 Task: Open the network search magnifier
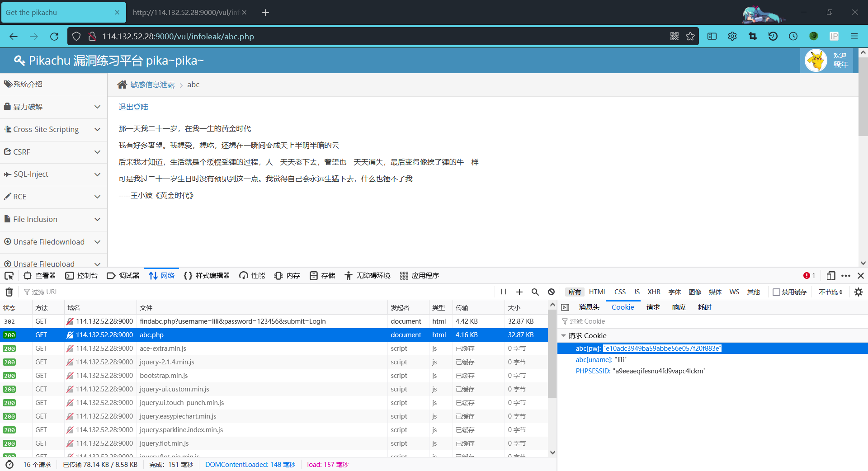click(535, 292)
